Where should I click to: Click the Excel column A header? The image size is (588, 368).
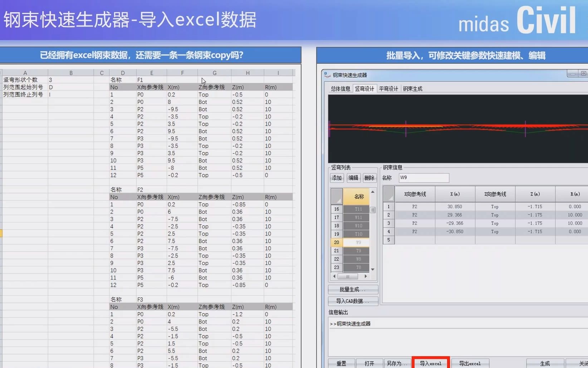pos(25,73)
